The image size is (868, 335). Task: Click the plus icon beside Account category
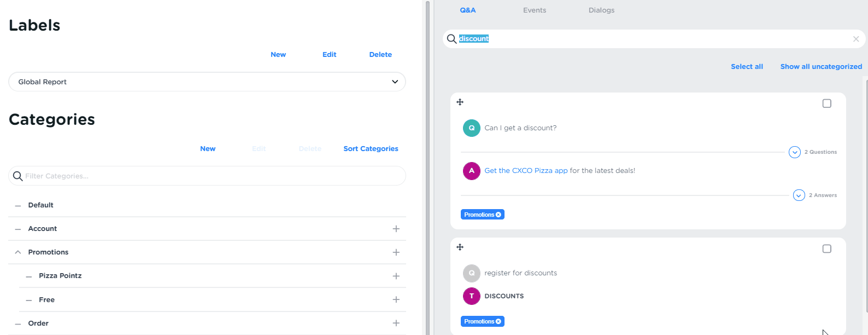tap(396, 229)
